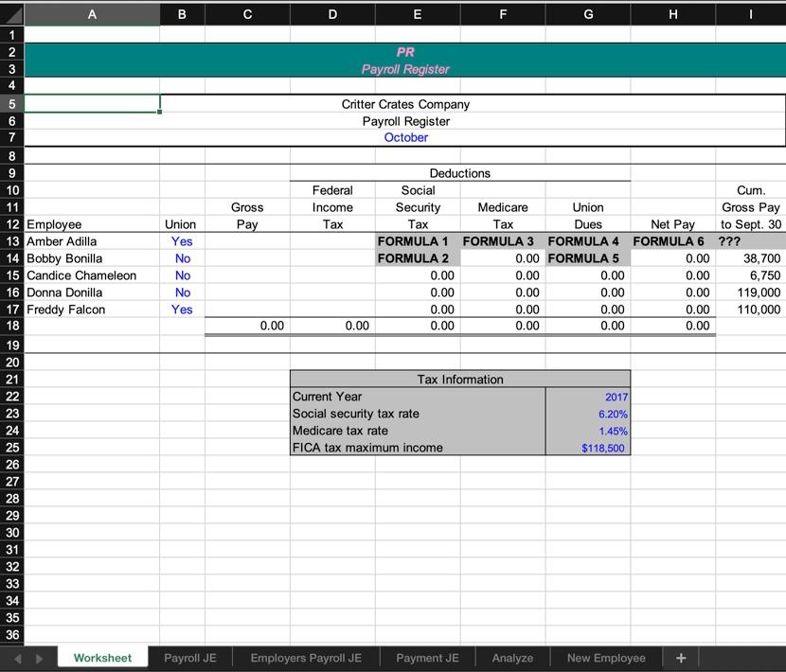Select the ??? cumulative gross pay cell
Screen dimensions: 786x672
pos(748,241)
